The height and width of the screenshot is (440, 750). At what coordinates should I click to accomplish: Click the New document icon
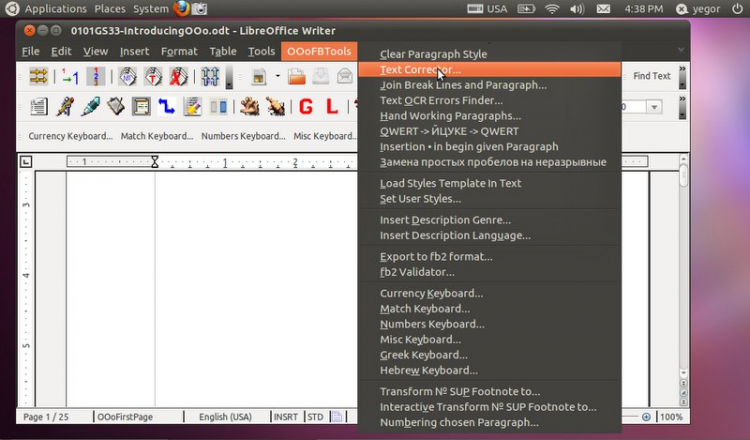259,77
